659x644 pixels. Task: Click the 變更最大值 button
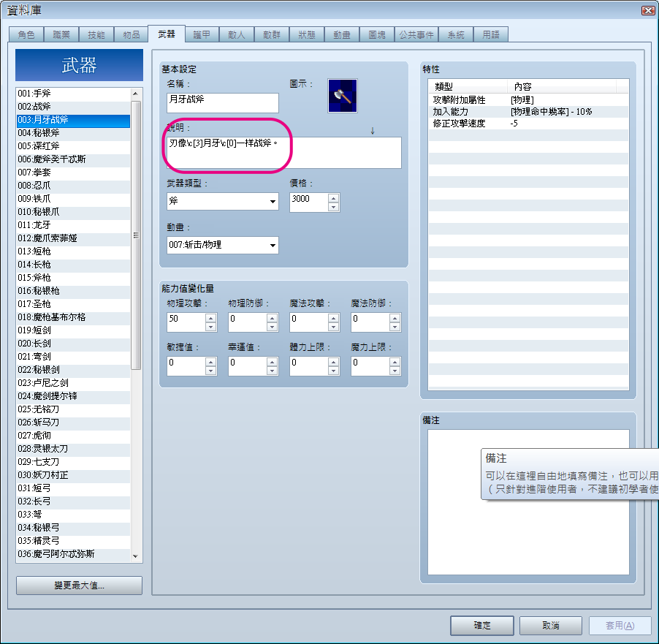point(80,586)
